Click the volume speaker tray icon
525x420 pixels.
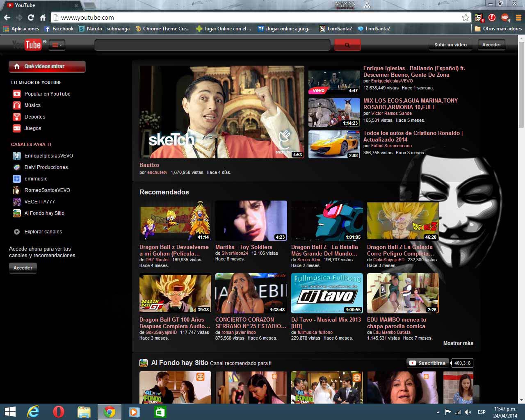468,412
